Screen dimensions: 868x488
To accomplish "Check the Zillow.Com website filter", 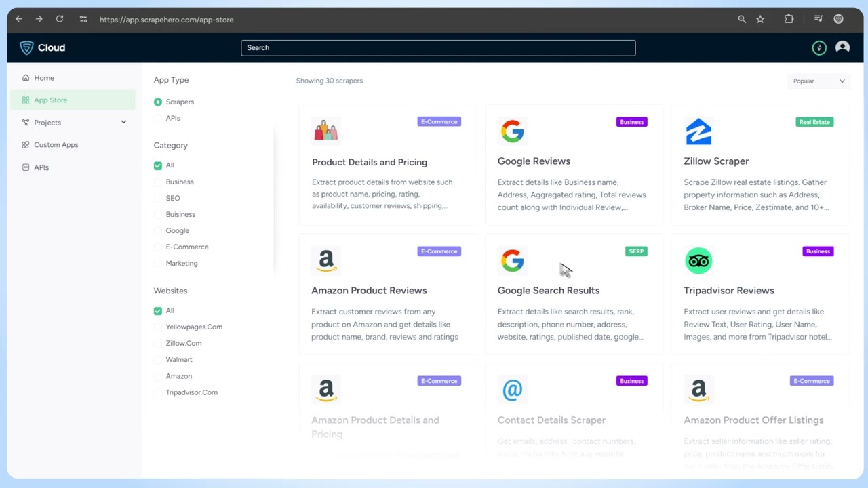I will coord(158,343).
